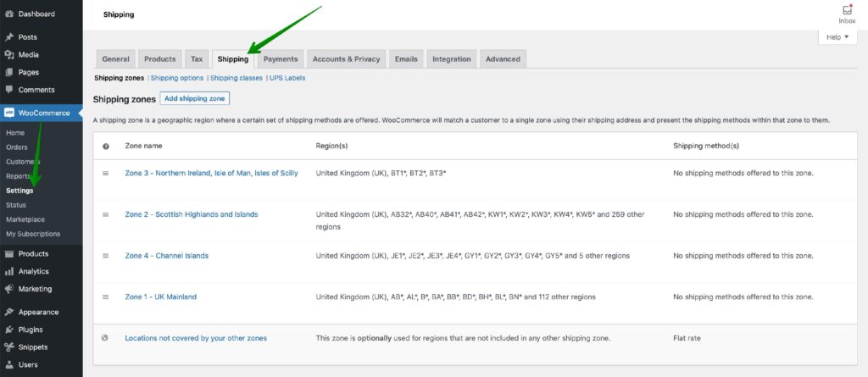Click Add shipping zone button

coord(194,99)
